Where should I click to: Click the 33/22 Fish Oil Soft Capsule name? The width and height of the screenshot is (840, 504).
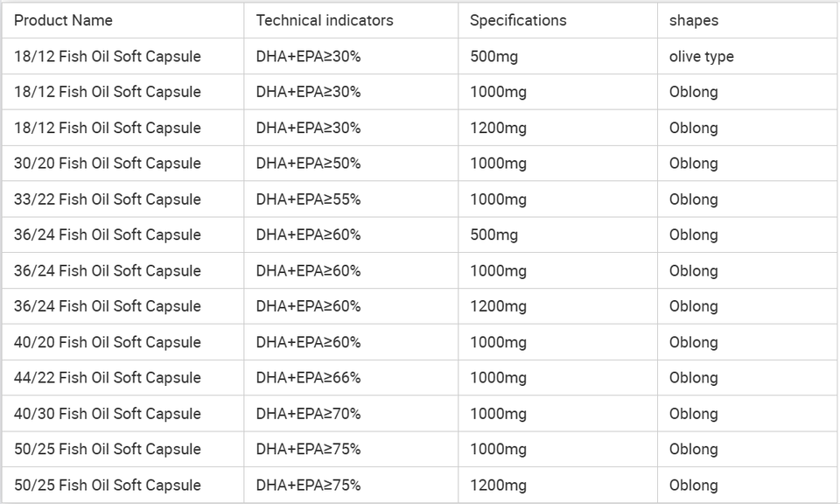tap(108, 199)
